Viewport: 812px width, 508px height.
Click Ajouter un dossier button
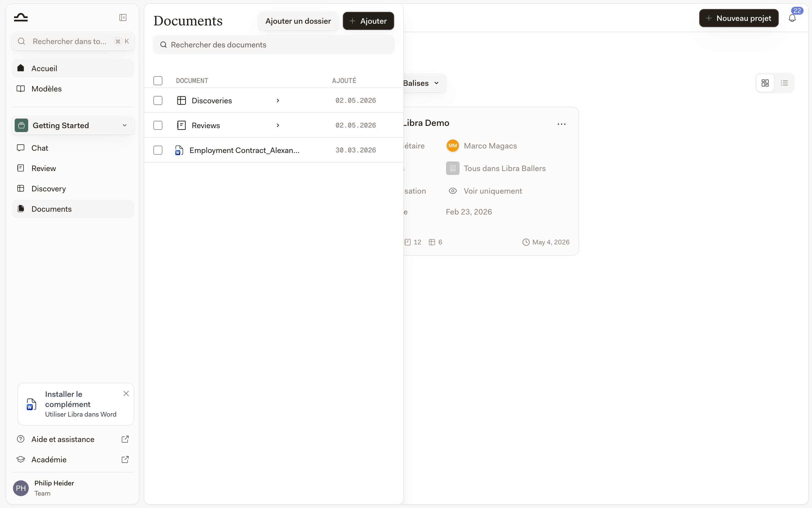click(298, 21)
